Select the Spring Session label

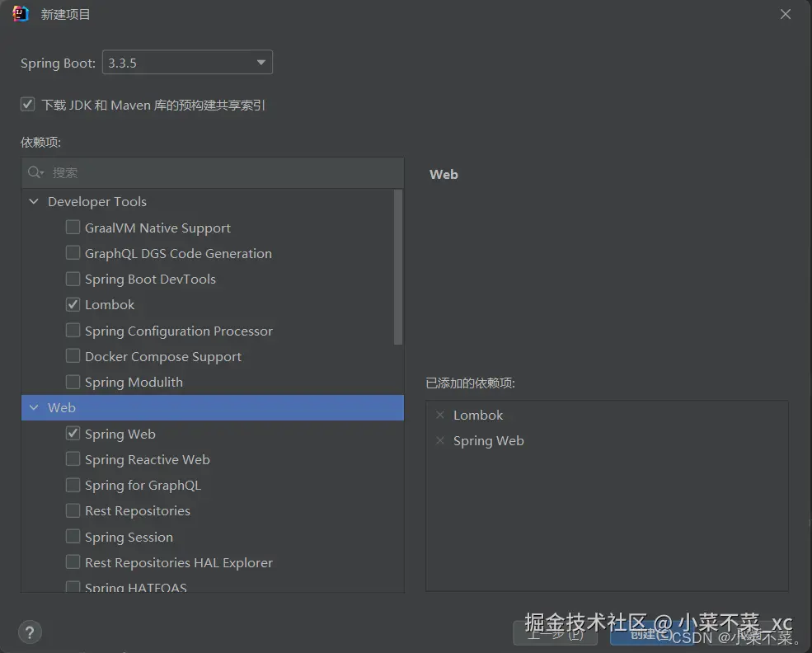click(129, 537)
